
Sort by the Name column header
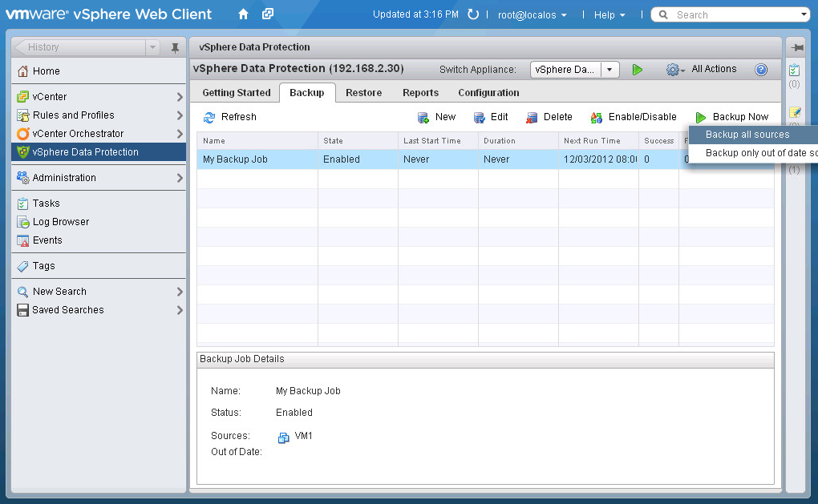(257, 141)
